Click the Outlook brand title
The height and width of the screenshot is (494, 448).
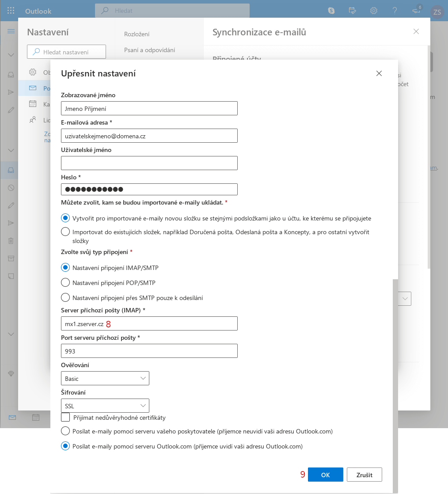click(38, 11)
